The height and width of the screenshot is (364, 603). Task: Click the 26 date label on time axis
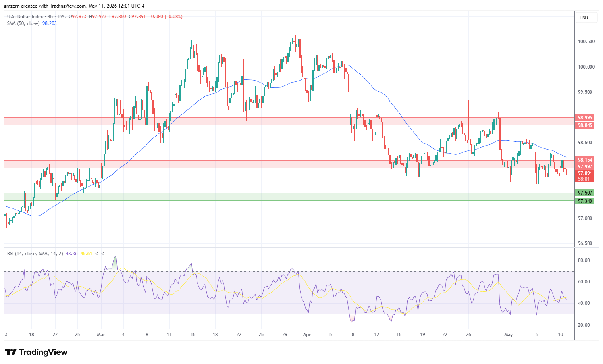(468, 335)
